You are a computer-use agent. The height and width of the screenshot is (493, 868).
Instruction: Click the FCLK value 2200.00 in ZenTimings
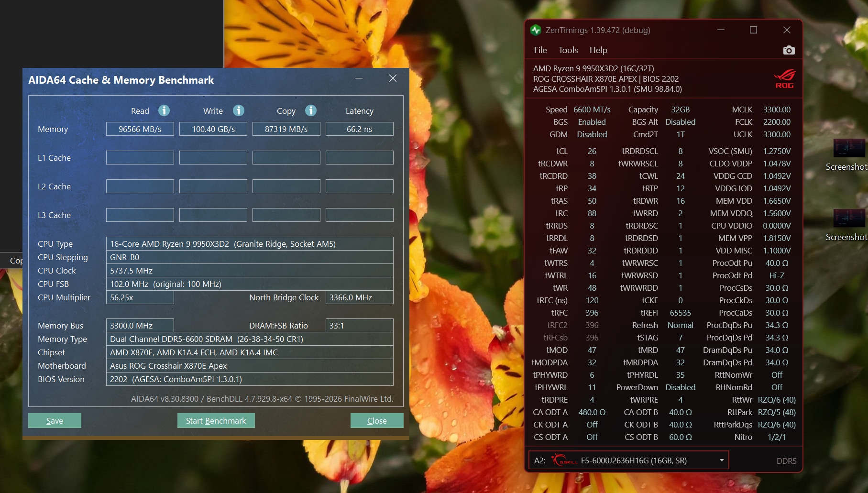click(777, 122)
